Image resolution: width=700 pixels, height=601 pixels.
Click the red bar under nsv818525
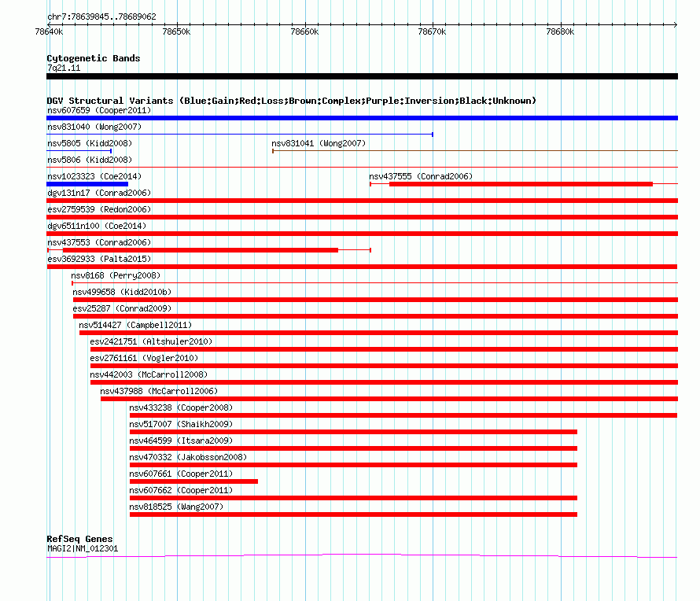click(x=353, y=514)
